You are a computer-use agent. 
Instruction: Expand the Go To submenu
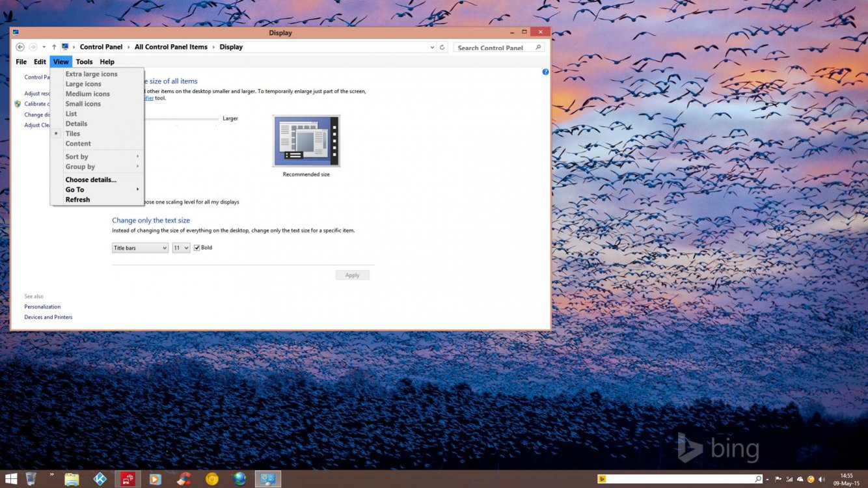pyautogui.click(x=97, y=189)
